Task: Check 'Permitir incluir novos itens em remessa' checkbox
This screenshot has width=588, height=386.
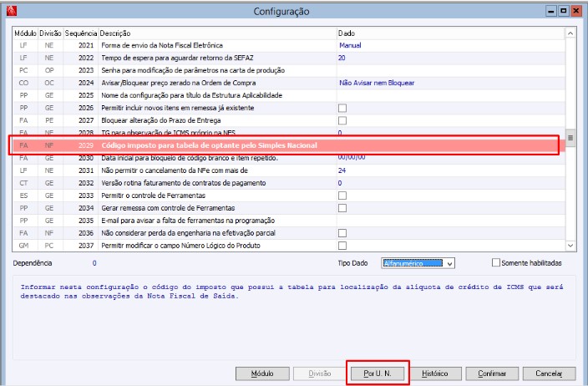Action: (342, 108)
